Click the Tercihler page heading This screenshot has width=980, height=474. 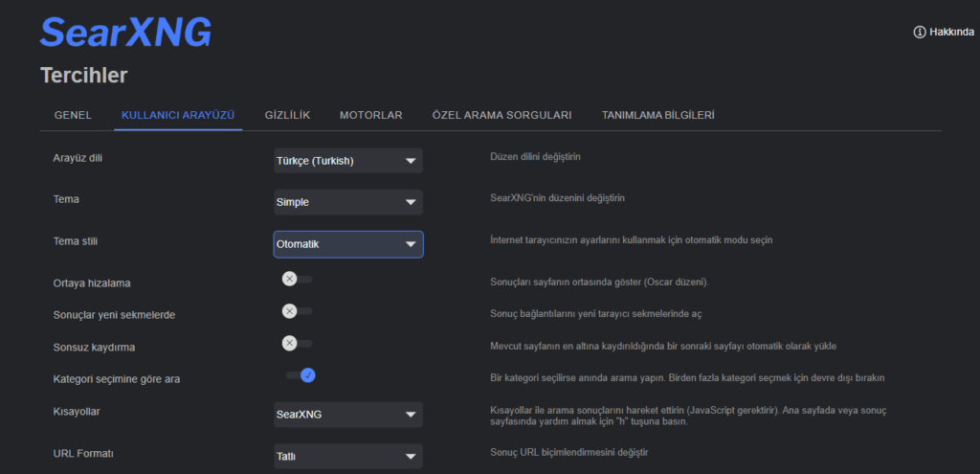pos(84,75)
